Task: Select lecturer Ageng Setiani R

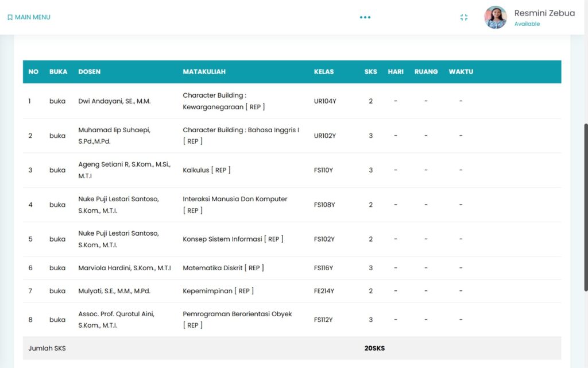Action: 125,170
